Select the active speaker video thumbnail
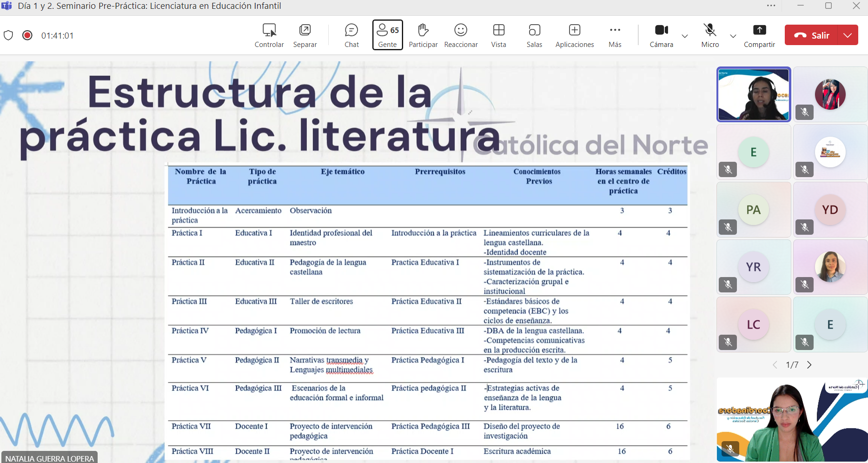The height and width of the screenshot is (463, 868). tap(753, 94)
